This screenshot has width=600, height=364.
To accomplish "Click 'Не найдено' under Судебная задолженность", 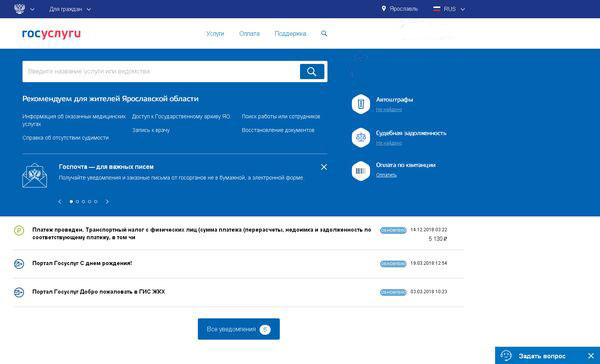I will point(389,143).
